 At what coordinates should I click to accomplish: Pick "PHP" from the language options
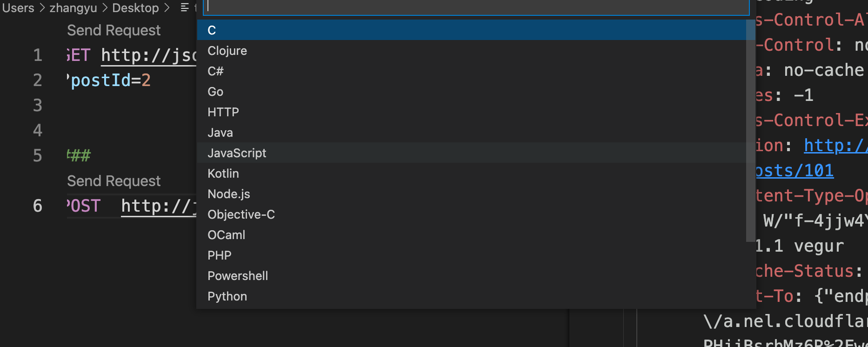click(x=219, y=255)
